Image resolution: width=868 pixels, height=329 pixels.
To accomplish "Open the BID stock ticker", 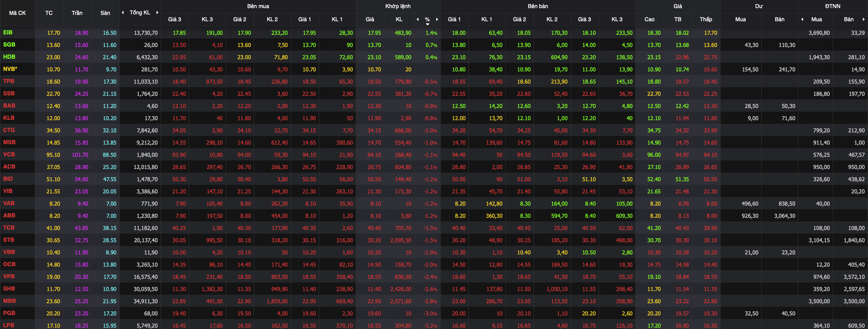I will [8, 179].
